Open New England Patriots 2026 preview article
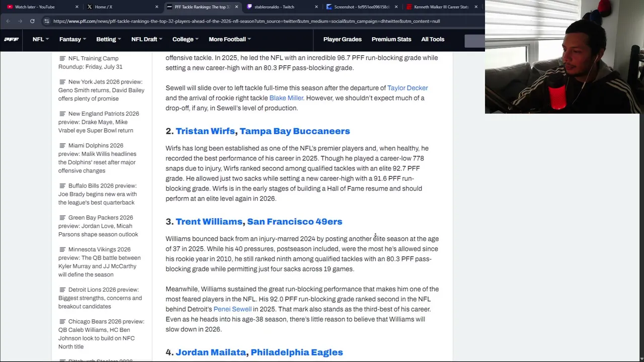 click(x=99, y=122)
